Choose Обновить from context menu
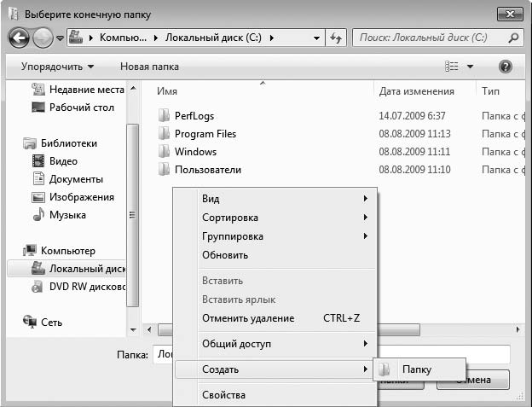This screenshot has width=532, height=407. click(225, 255)
